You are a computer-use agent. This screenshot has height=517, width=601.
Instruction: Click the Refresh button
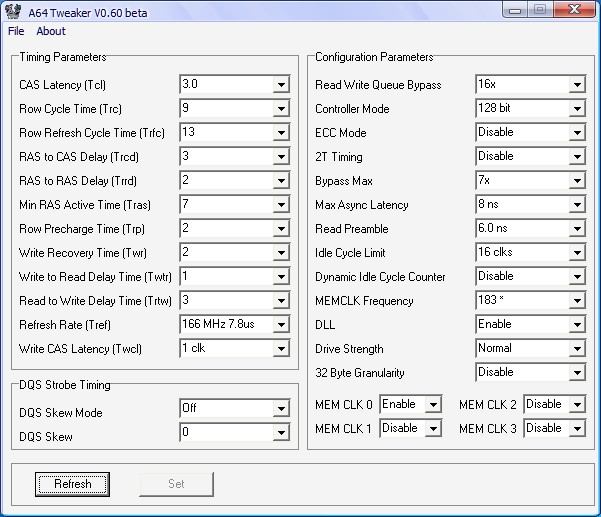tap(72, 484)
